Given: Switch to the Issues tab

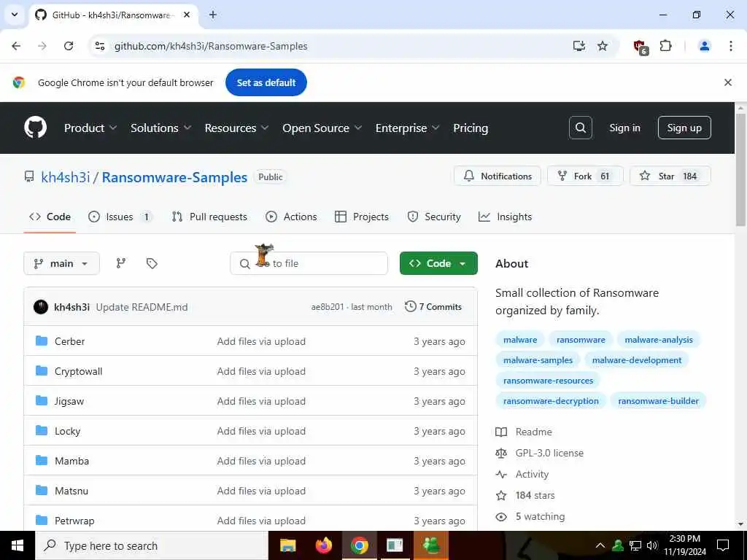Looking at the screenshot, I should [x=120, y=217].
